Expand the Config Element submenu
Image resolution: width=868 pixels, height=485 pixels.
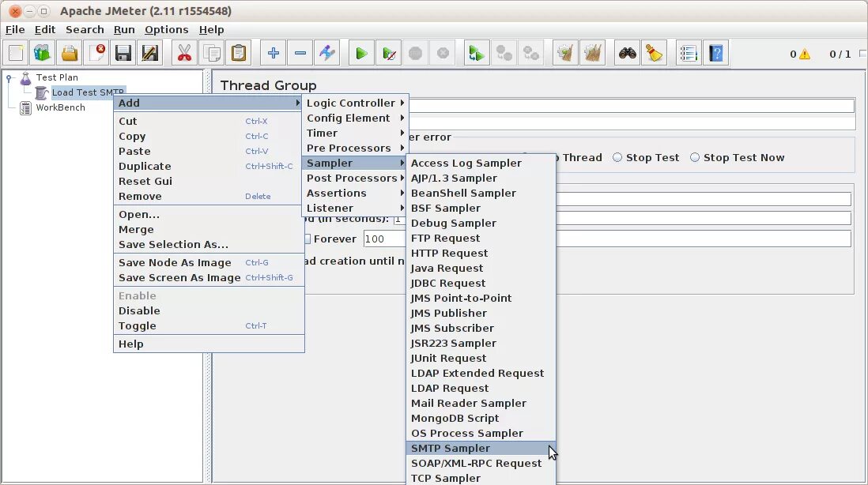pyautogui.click(x=355, y=118)
